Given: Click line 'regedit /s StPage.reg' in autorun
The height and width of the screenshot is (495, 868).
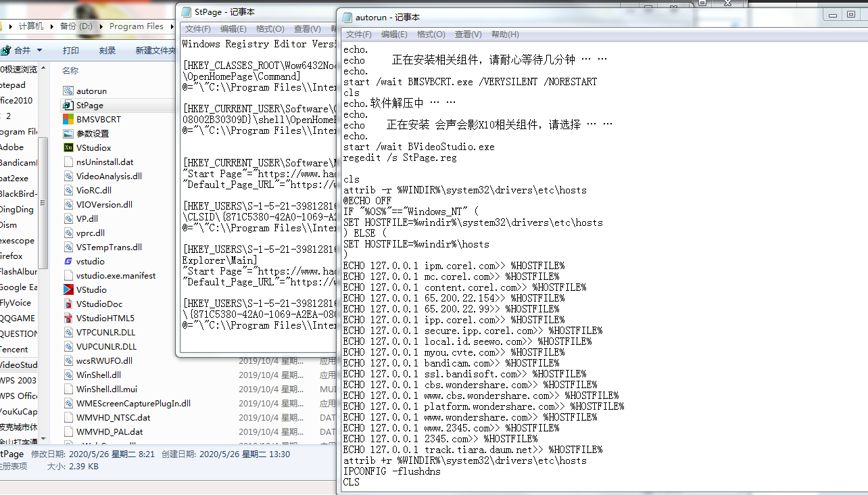Looking at the screenshot, I should click(x=400, y=158).
